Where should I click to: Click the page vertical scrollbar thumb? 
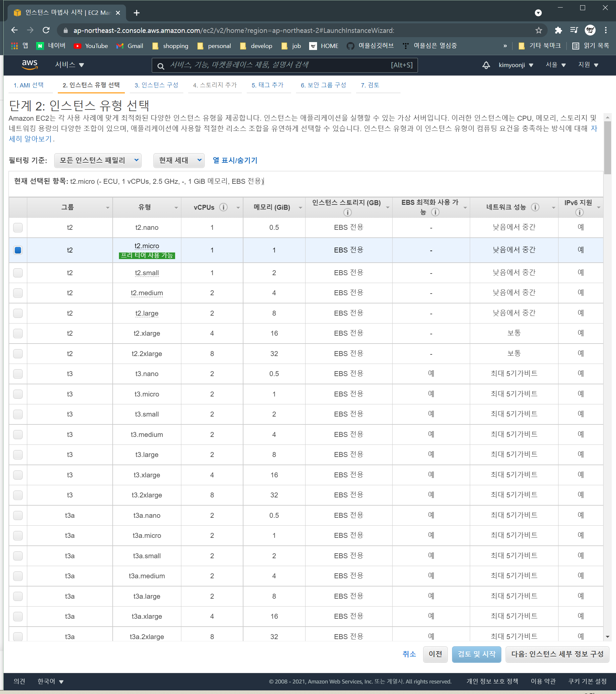(607, 148)
